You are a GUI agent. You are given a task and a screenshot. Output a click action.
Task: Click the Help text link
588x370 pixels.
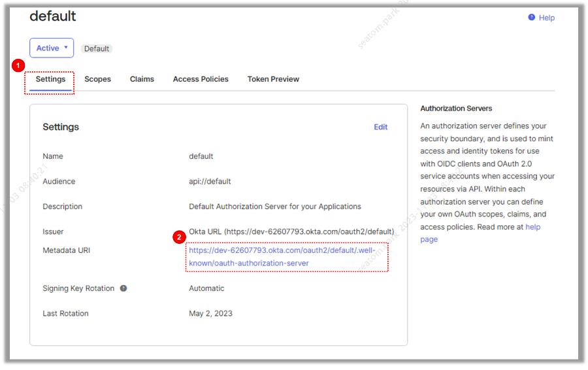point(547,18)
